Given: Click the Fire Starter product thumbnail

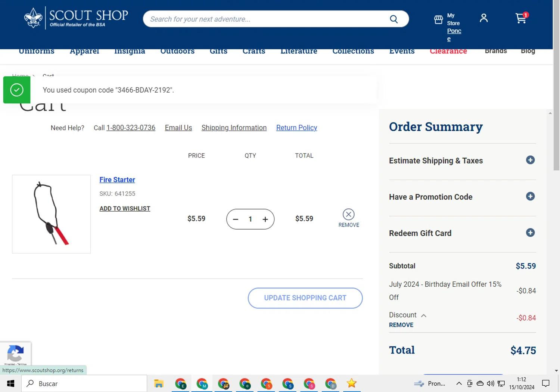Looking at the screenshot, I should click(51, 214).
